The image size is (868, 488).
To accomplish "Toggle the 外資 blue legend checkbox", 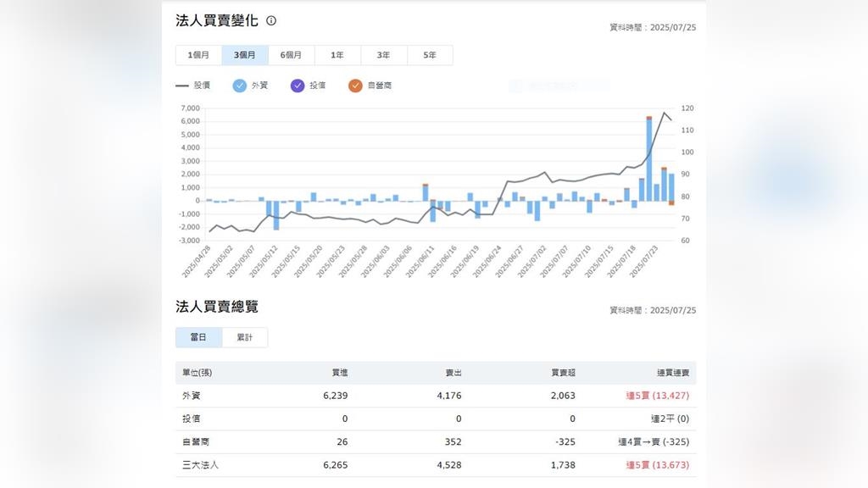I will tap(240, 86).
